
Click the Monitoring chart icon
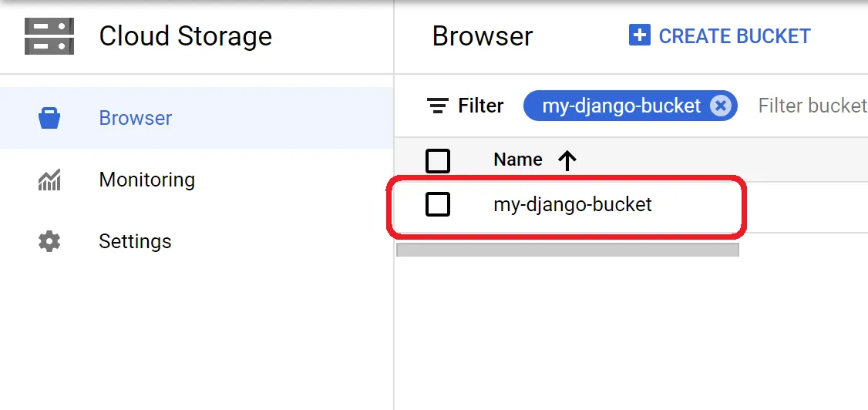pyautogui.click(x=49, y=180)
